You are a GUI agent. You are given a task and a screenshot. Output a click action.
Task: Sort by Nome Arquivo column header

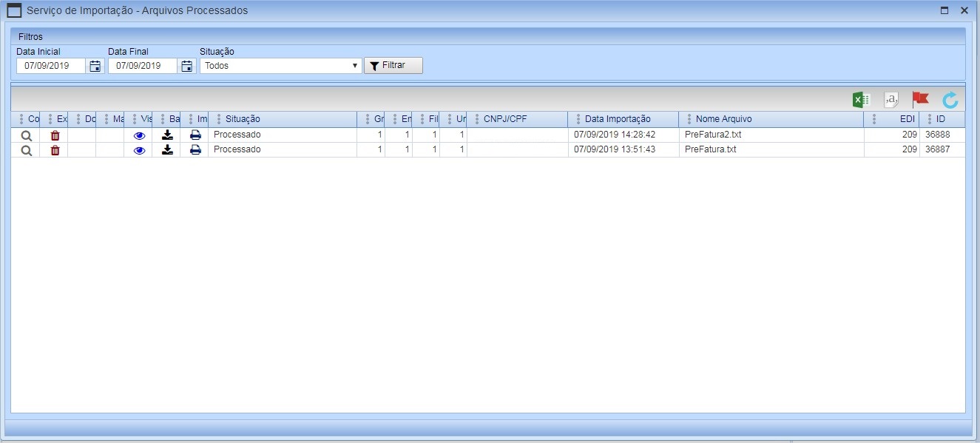coord(723,119)
